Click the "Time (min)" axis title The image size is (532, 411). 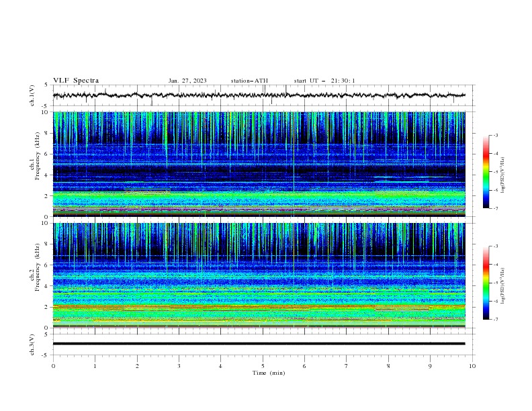pyautogui.click(x=269, y=373)
